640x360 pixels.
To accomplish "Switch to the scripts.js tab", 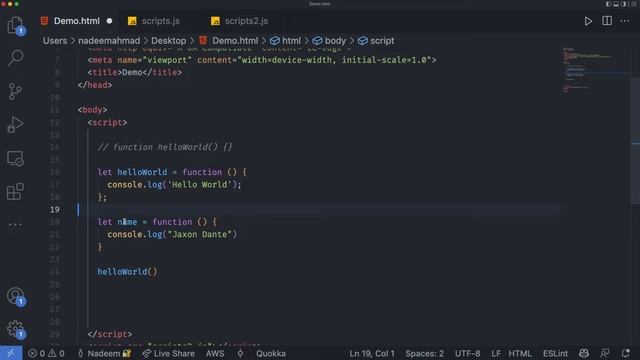I will click(160, 21).
